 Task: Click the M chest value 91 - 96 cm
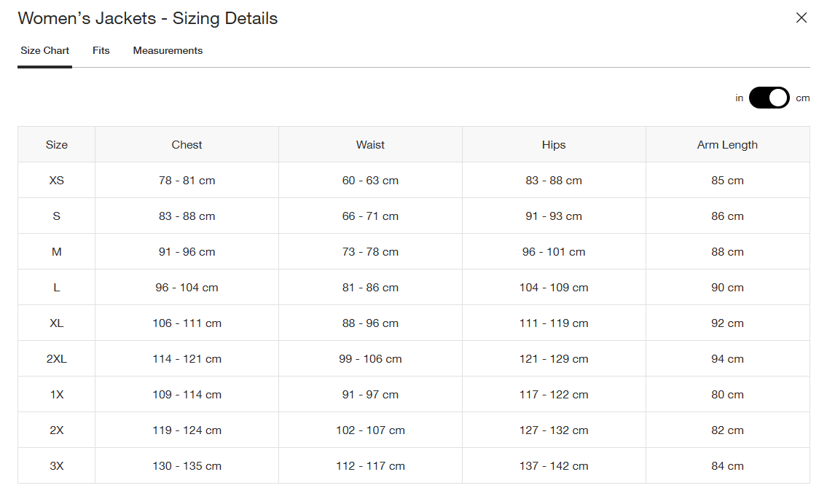coord(187,252)
